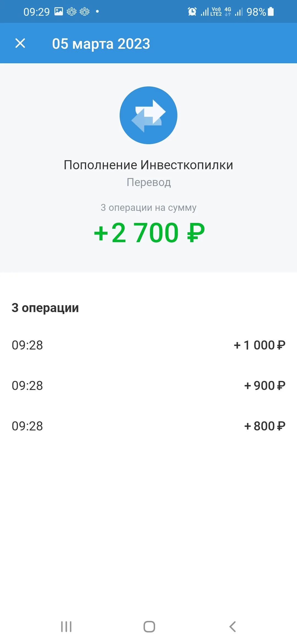Tap the gallery image notification icon

click(59, 12)
